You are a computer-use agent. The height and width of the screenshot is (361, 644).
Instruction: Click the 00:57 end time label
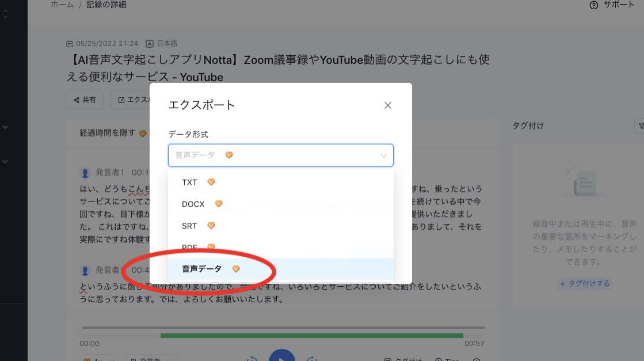coord(474,343)
